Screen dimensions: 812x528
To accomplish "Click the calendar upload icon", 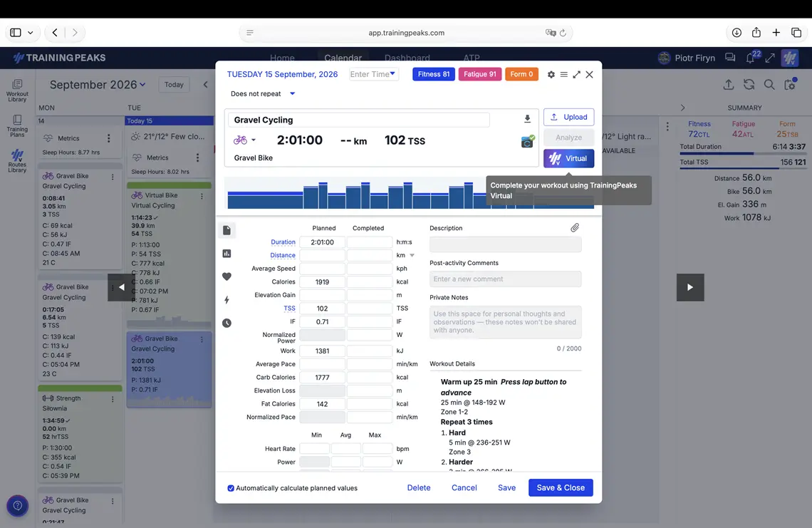I will [729, 85].
